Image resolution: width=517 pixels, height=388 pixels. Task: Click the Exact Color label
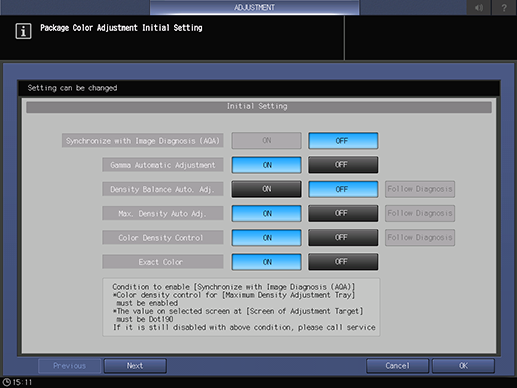point(163,262)
